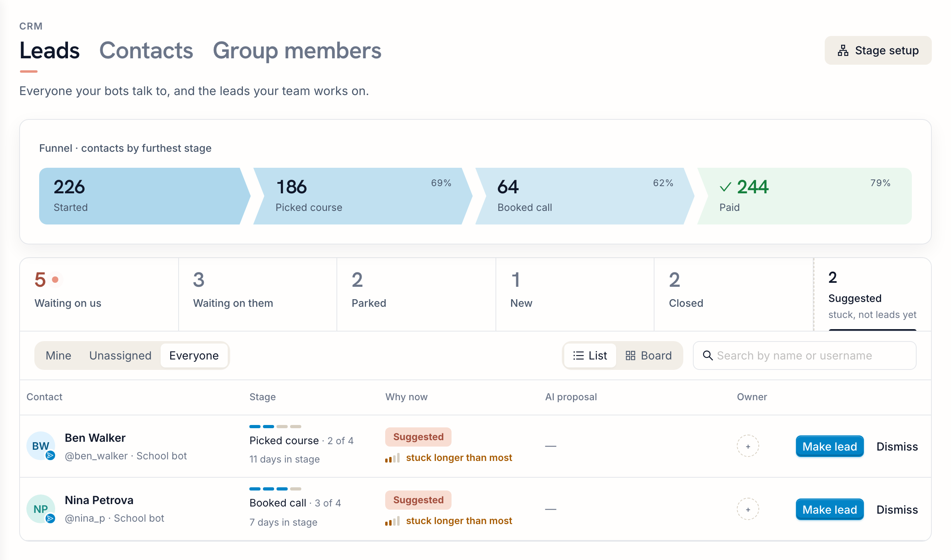Image resolution: width=951 pixels, height=560 pixels.
Task: Filter by Waiting on them
Action: (258, 294)
